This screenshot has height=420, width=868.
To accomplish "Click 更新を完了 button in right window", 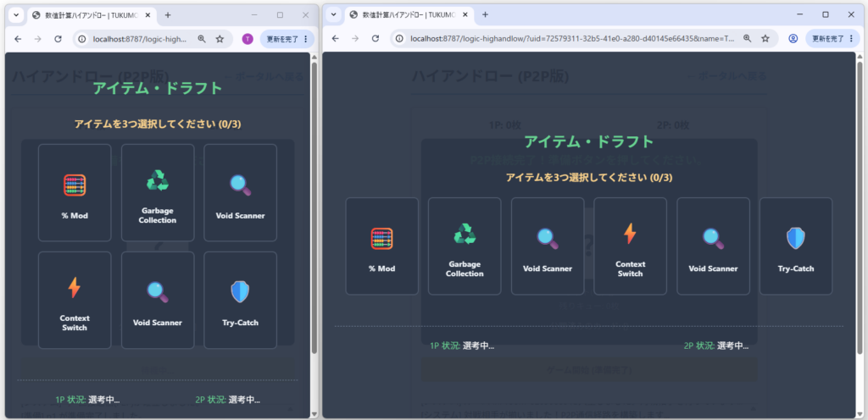I will point(833,39).
